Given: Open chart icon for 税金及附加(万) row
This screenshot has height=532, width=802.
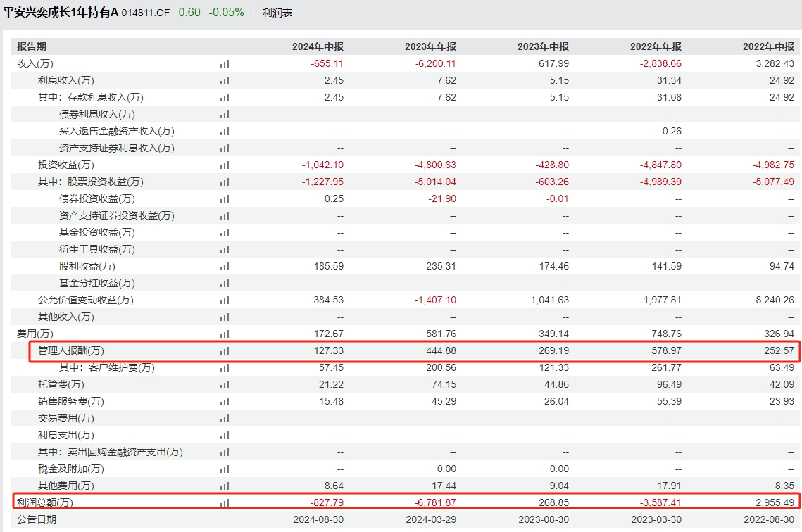Looking at the screenshot, I should tap(225, 469).
